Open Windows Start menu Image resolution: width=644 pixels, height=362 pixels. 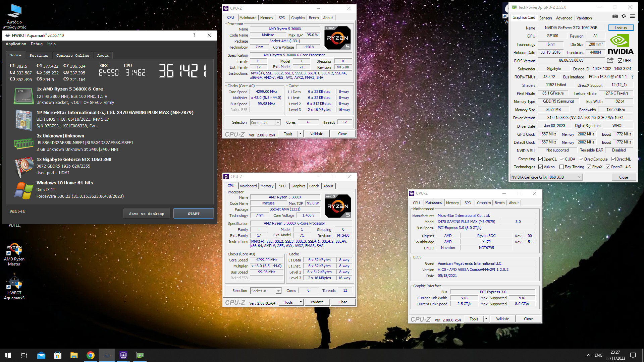click(x=8, y=355)
